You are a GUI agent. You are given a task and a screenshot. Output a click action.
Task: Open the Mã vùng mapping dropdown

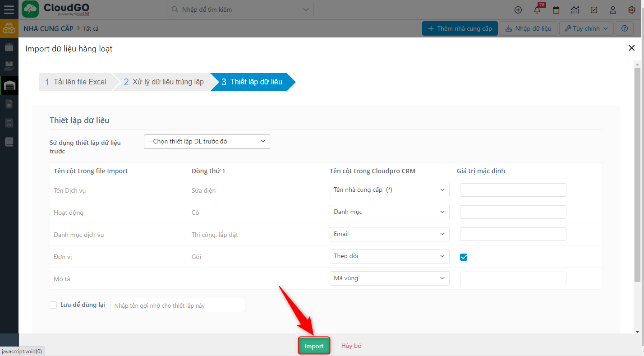389,278
